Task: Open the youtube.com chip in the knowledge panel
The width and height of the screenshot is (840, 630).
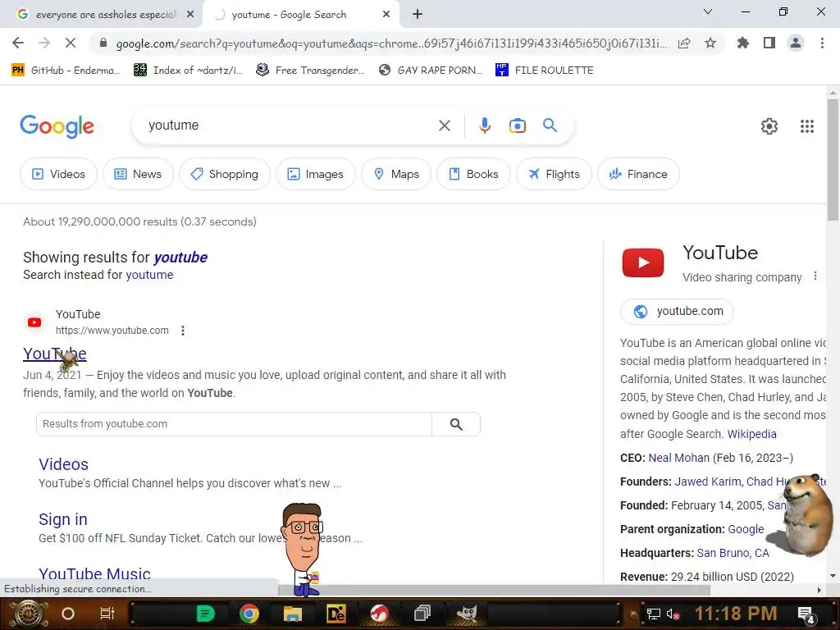Action: [677, 311]
